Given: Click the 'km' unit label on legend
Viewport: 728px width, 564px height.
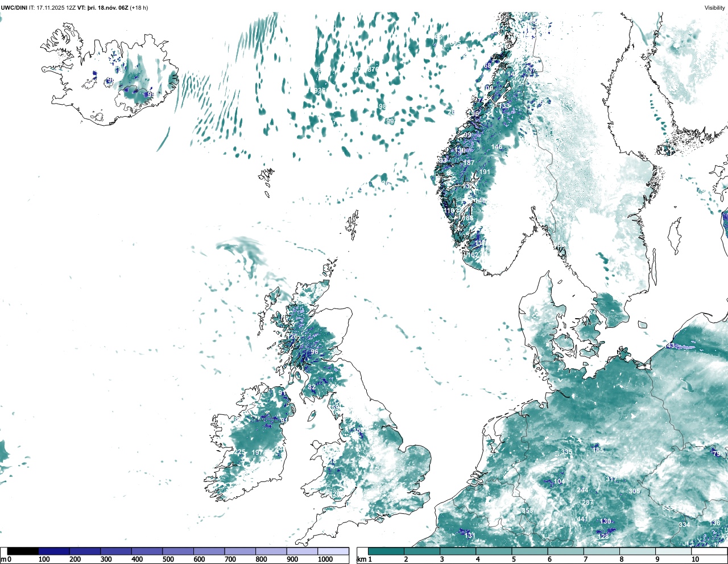Looking at the screenshot, I should pos(361,559).
